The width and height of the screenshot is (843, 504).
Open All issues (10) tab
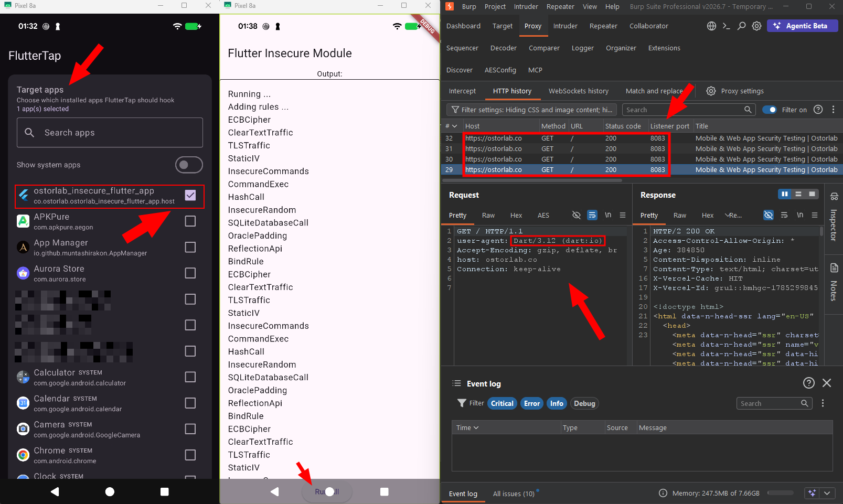pyautogui.click(x=514, y=494)
